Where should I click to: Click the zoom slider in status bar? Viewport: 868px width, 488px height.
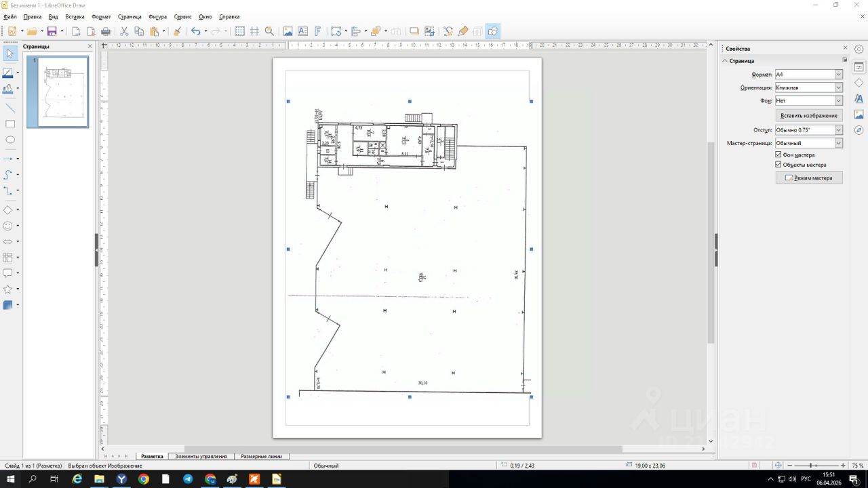pyautogui.click(x=812, y=466)
